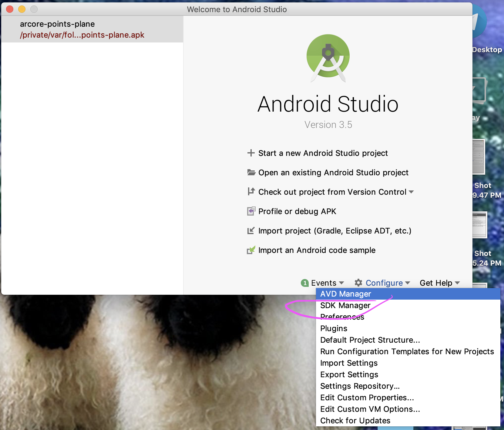Select Edit Custom Properties...
Screen dimensions: 504x430
(x=408, y=398)
